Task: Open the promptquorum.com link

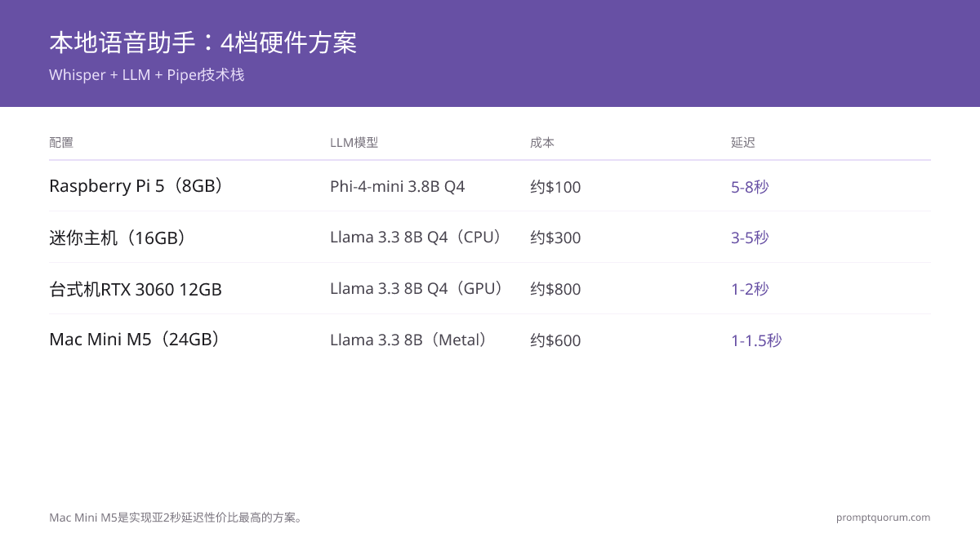Action: click(x=883, y=518)
